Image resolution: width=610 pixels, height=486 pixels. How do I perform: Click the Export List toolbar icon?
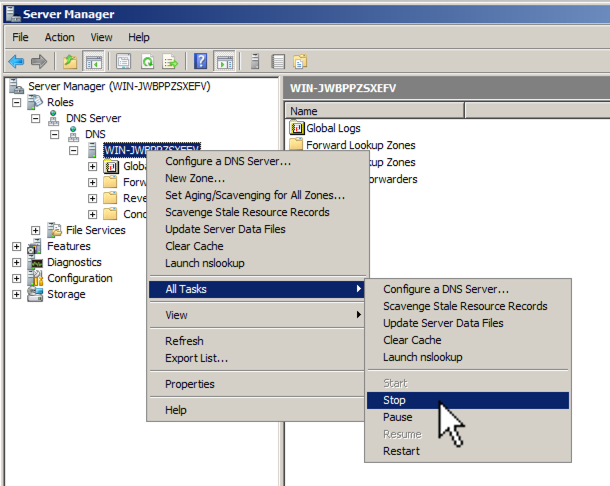click(x=170, y=61)
